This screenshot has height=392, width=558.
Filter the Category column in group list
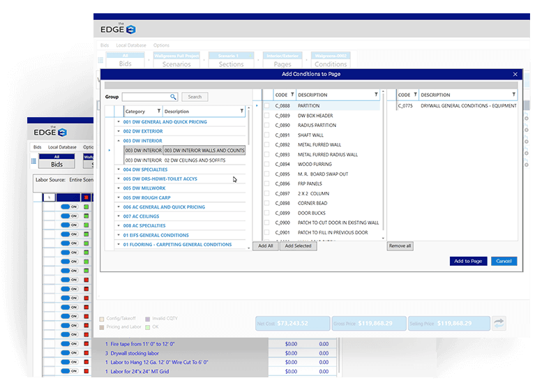click(159, 111)
